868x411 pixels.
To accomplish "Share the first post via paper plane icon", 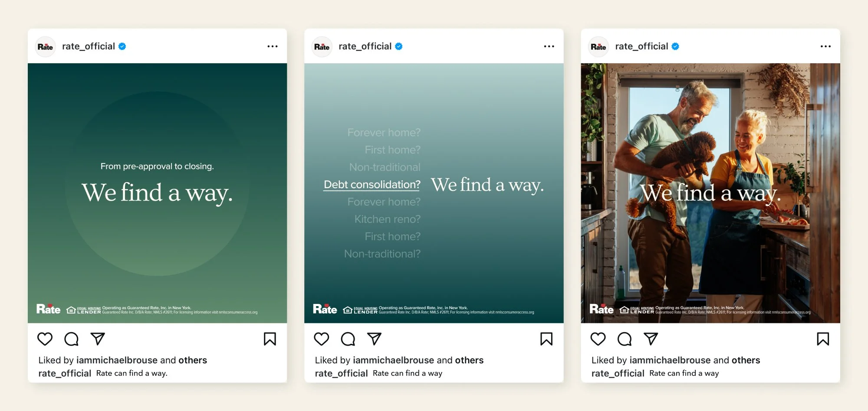I will tap(98, 339).
